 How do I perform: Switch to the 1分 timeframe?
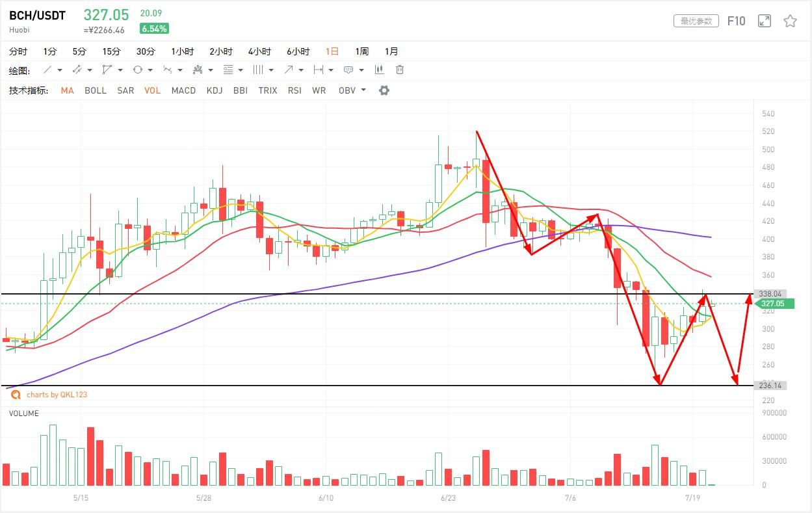[50, 51]
